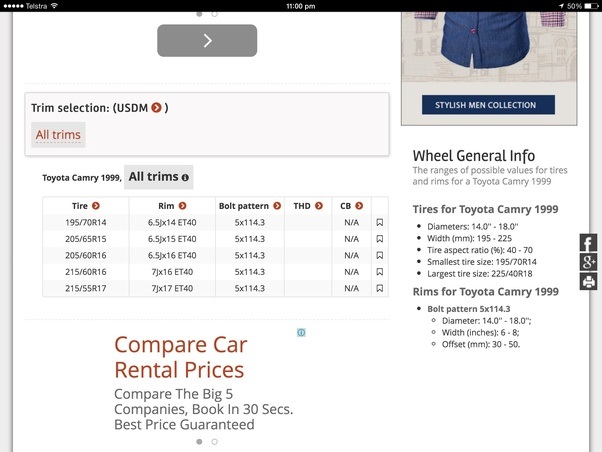Viewport: 602px width, 452px height.
Task: Click the Rims for Toyota Camry 1999 heading
Action: coord(486,292)
